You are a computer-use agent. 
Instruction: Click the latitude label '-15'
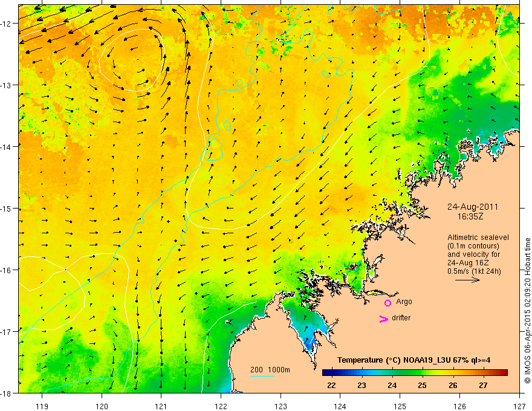point(6,208)
